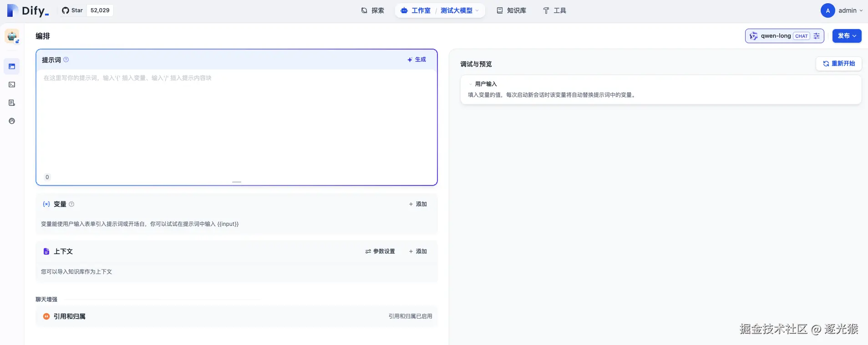Restart the debug session with 重新开始

839,64
